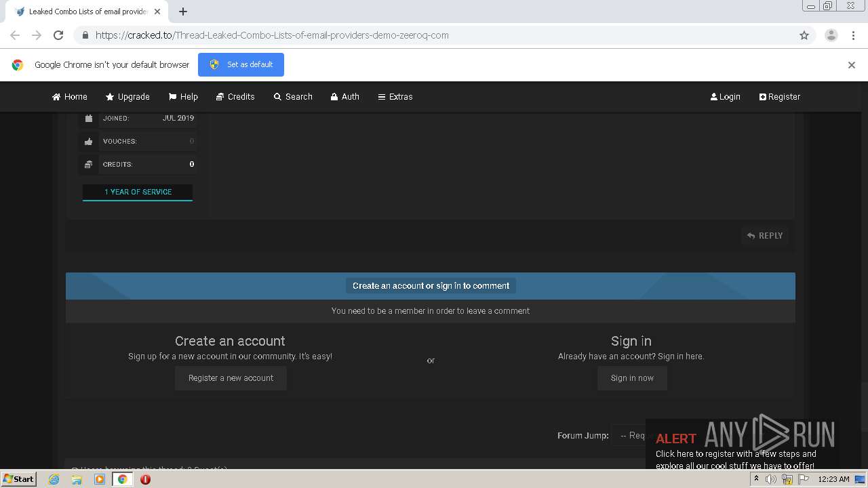Click Register a new account button
This screenshot has height=488, width=868.
tap(231, 378)
